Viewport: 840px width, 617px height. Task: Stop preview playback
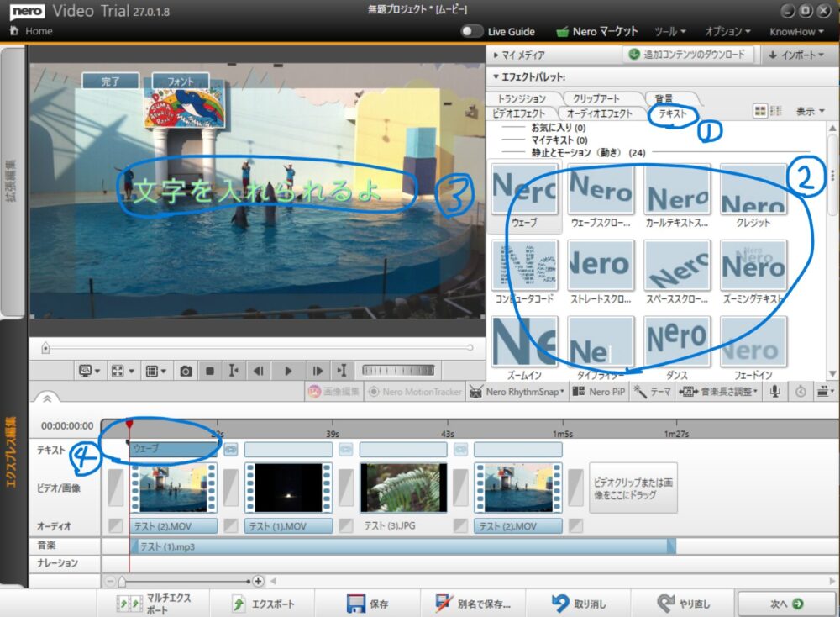coord(210,371)
